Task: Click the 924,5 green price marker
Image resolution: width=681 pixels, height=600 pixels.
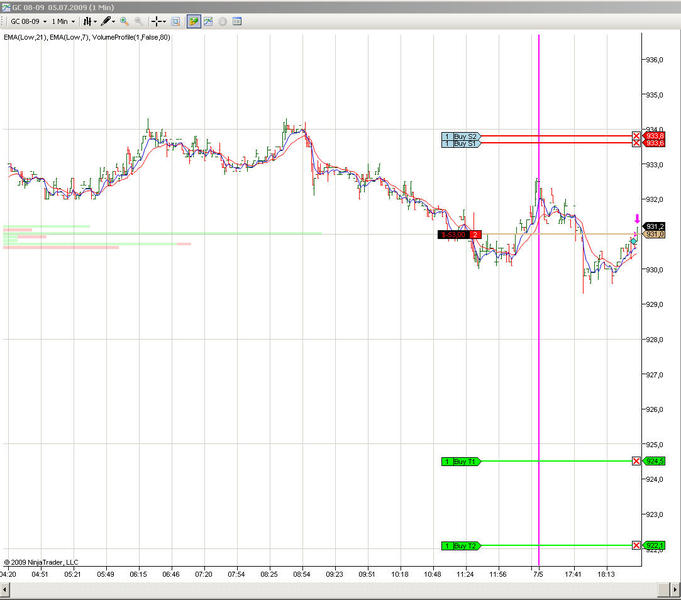Action: (654, 461)
